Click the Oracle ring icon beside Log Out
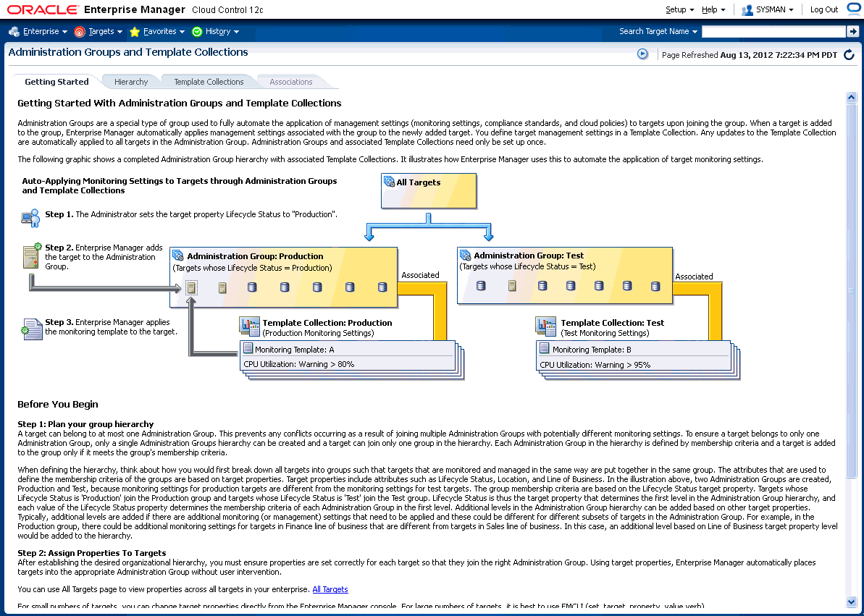The width and height of the screenshot is (864, 616). click(x=854, y=9)
